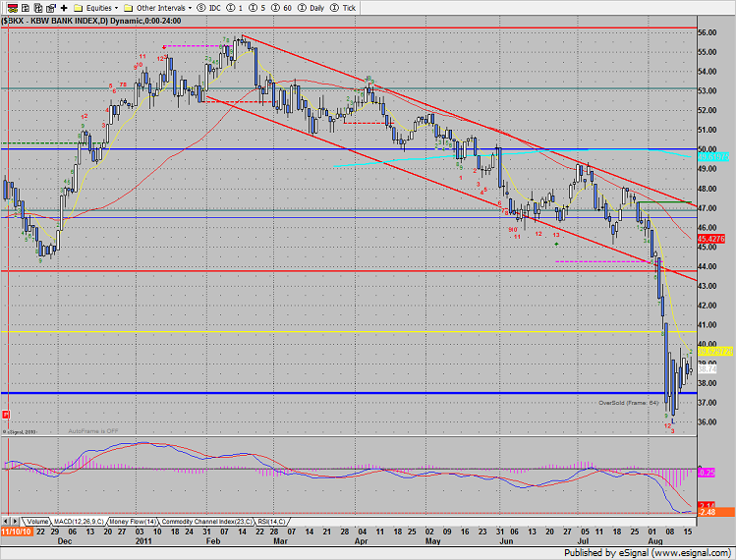Click the yellow 39.62 price label

pyautogui.click(x=715, y=352)
